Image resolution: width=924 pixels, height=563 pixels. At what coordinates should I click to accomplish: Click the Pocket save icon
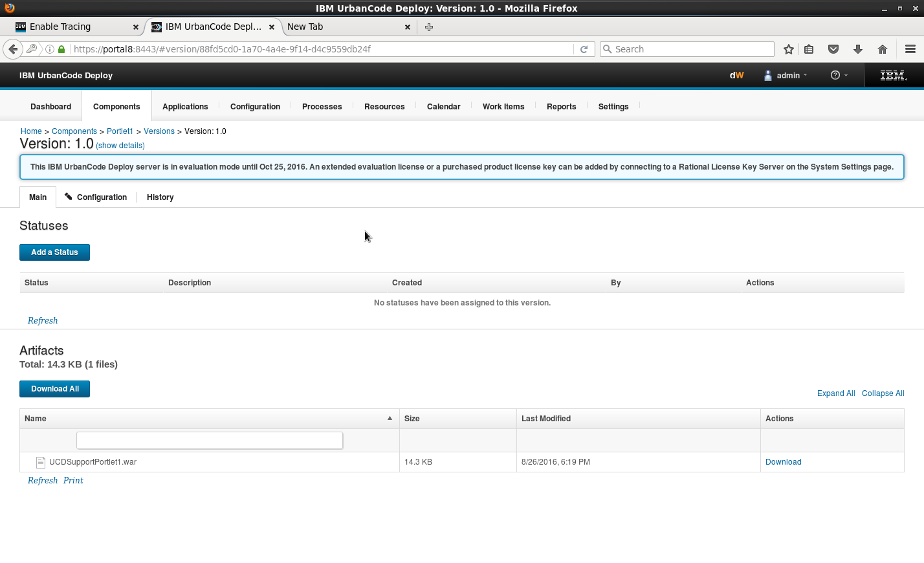[x=833, y=49]
